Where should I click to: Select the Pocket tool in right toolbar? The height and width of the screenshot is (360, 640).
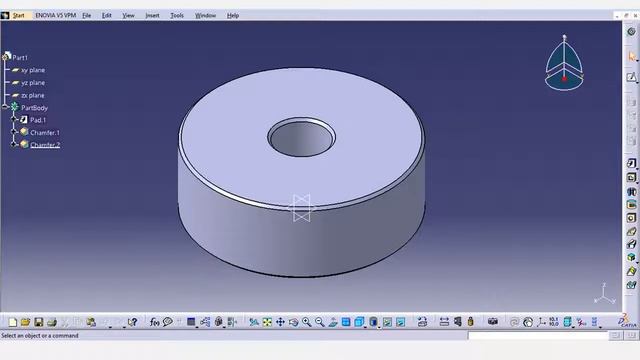(631, 178)
